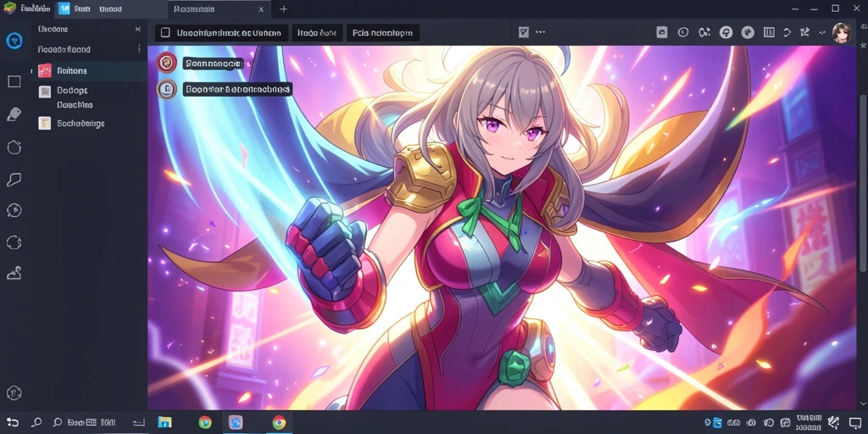
Task: Toggle the checkbox icon beside the three dots
Action: pos(524,33)
